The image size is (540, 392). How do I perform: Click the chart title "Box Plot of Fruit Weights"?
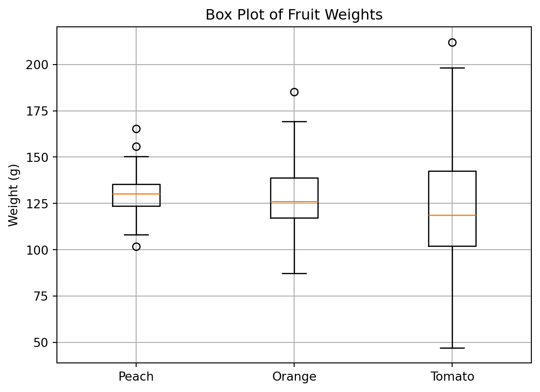click(x=294, y=15)
